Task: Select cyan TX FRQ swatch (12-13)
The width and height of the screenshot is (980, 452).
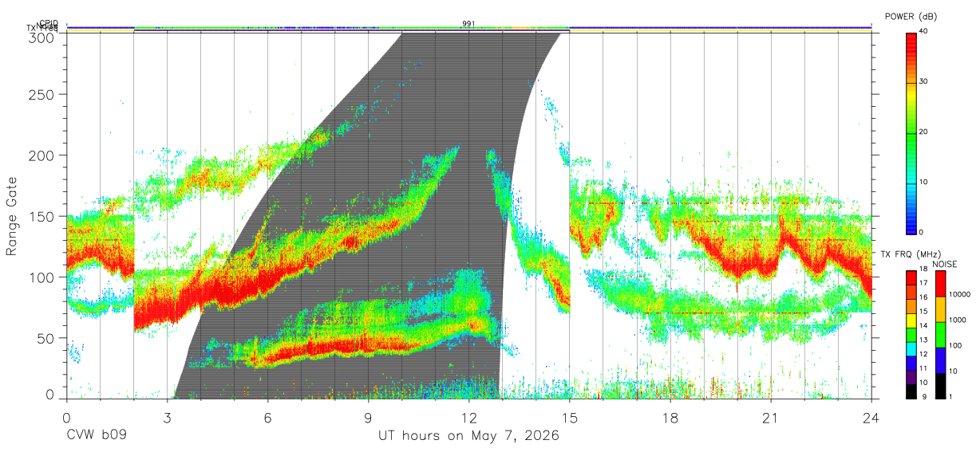Action: 911,349
